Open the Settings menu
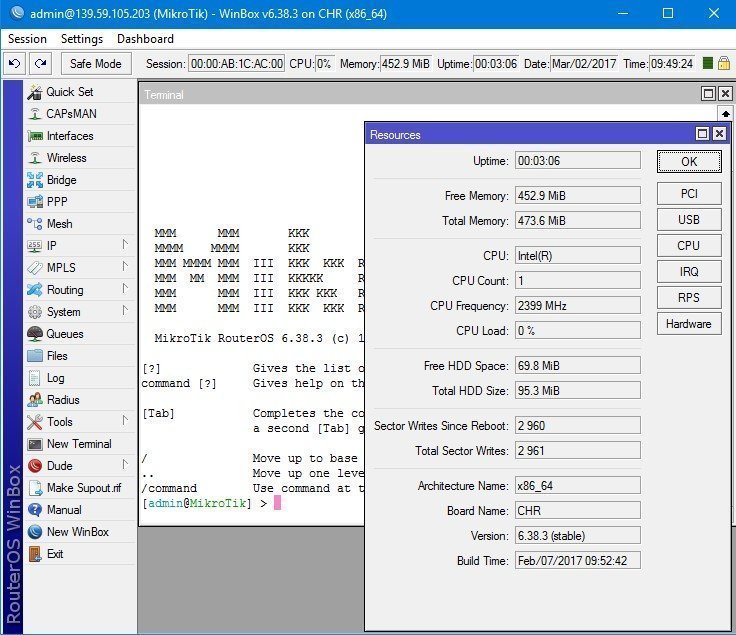The width and height of the screenshot is (736, 635). click(x=82, y=39)
